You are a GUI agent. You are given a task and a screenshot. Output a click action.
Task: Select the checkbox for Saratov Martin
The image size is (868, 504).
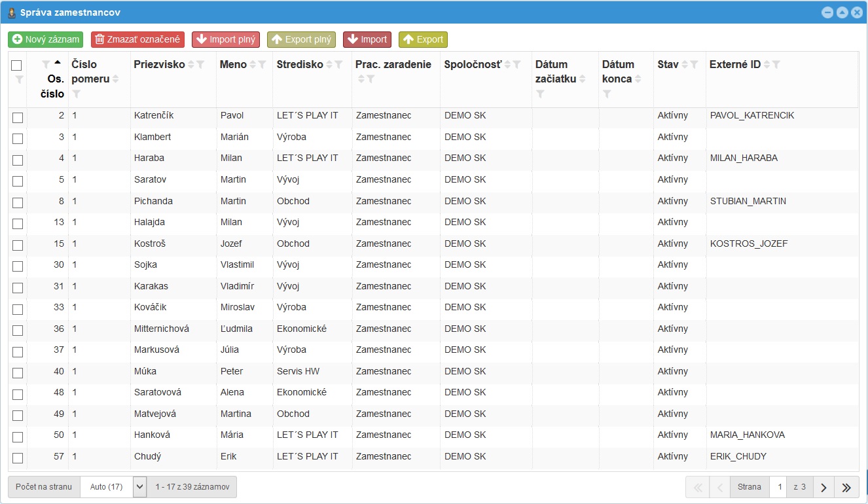18,181
